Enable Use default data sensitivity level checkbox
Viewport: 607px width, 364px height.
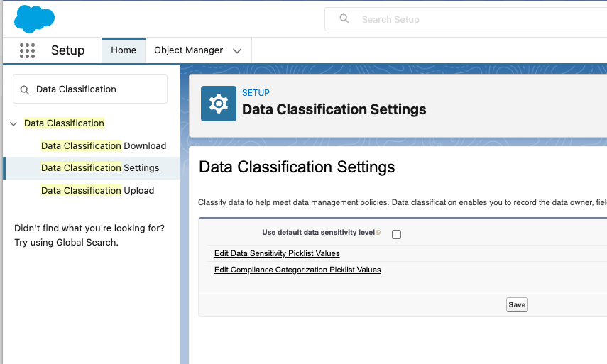pos(396,234)
